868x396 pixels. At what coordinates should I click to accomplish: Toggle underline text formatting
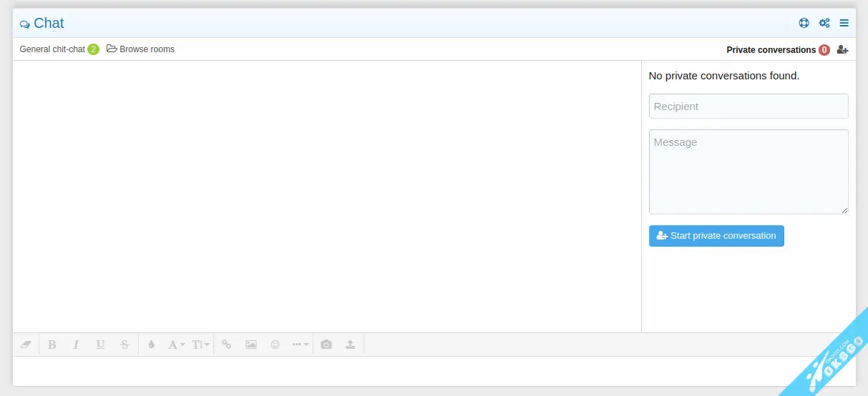(x=100, y=345)
